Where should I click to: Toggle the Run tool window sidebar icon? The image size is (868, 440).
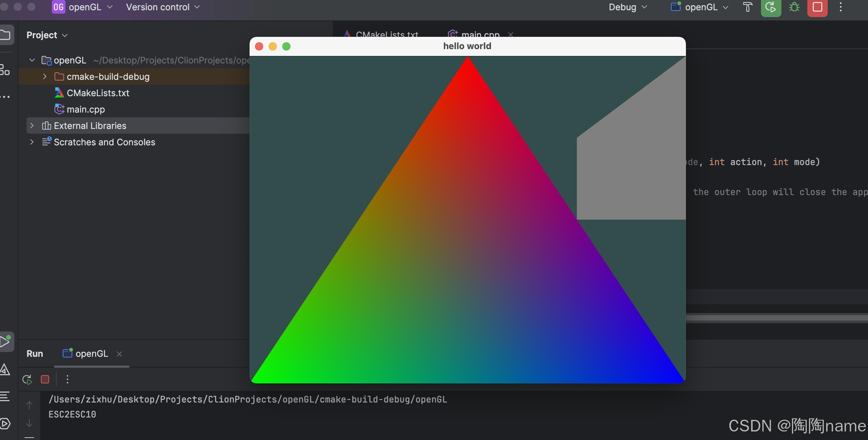coord(5,341)
